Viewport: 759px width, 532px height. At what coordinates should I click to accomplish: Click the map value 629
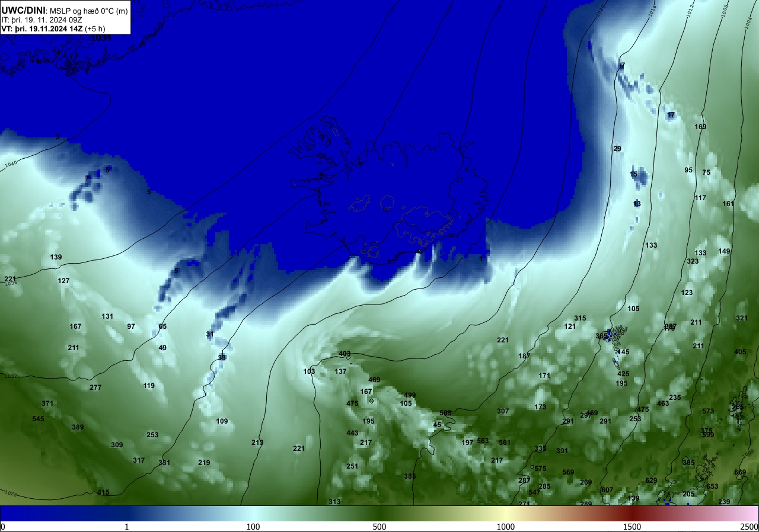tap(651, 480)
